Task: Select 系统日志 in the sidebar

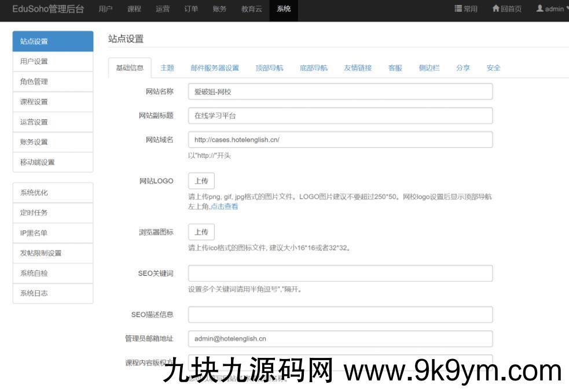Action: tap(53, 293)
